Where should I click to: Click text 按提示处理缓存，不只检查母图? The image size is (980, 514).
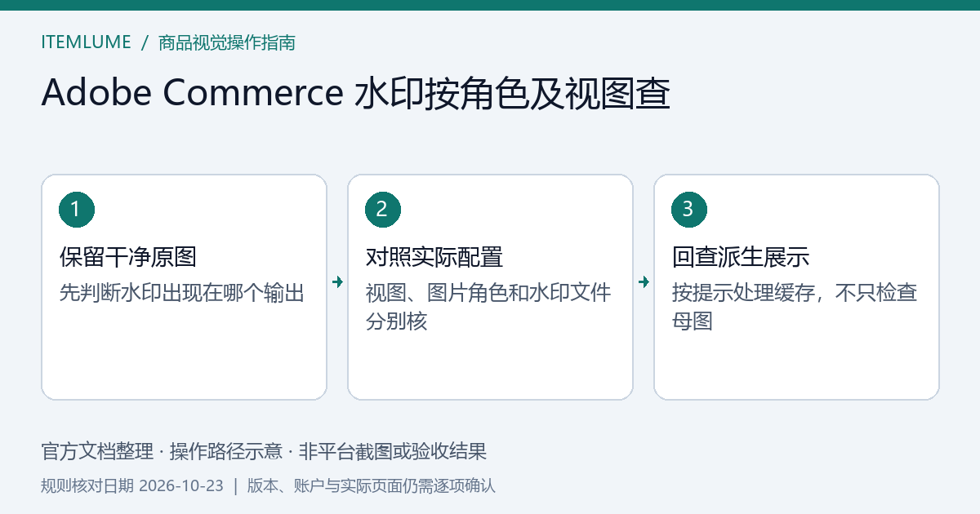(x=795, y=307)
